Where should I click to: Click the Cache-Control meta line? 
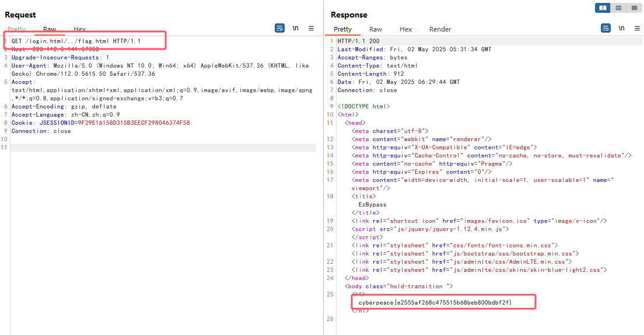point(491,155)
